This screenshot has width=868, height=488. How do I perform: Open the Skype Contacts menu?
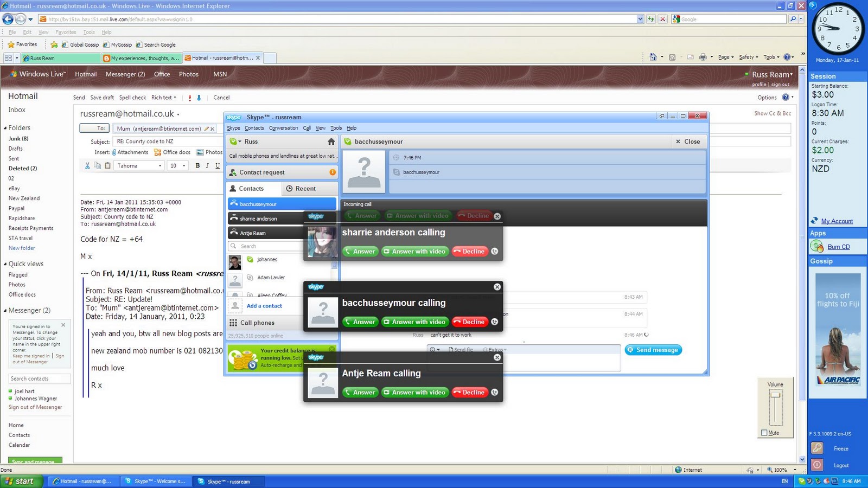254,128
